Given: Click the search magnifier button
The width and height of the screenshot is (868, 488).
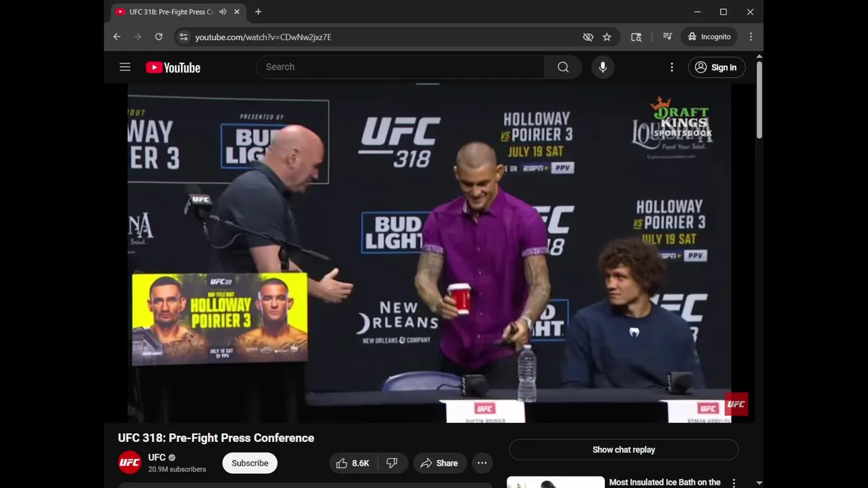Looking at the screenshot, I should [x=563, y=67].
